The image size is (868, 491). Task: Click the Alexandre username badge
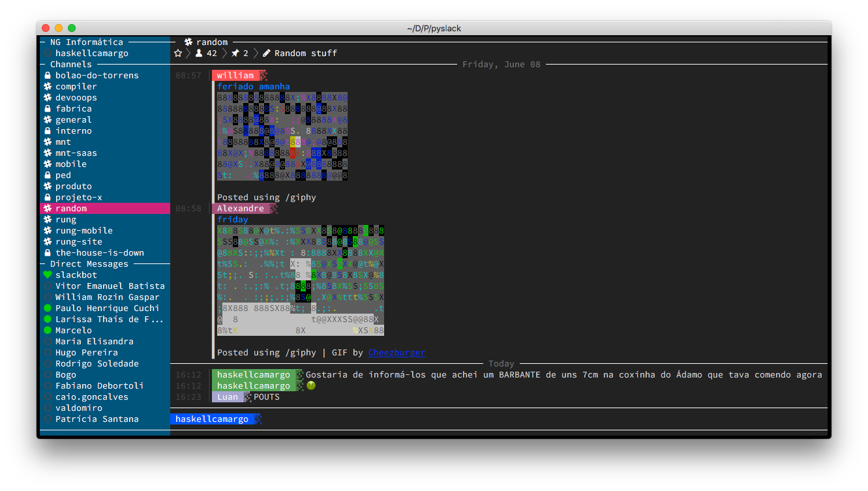(x=241, y=209)
